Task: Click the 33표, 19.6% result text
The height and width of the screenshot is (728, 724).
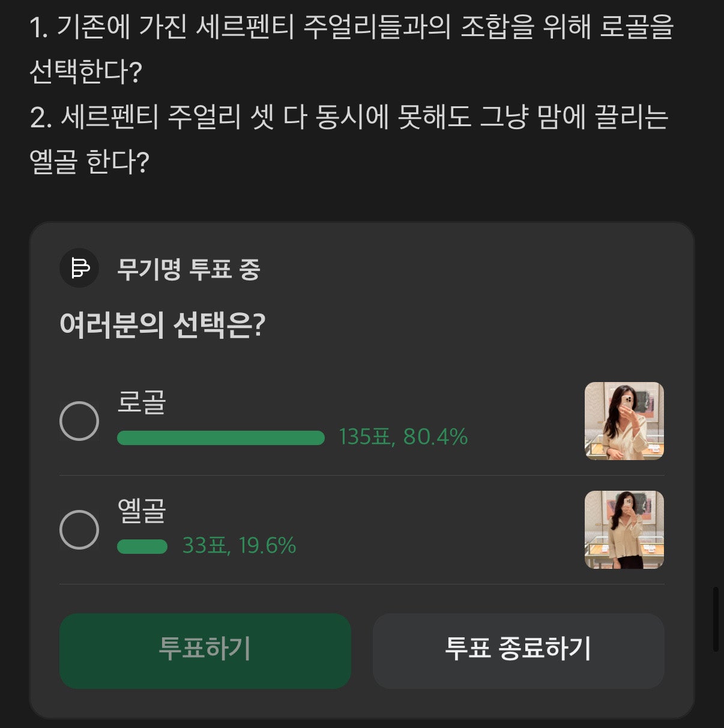Action: (x=239, y=545)
